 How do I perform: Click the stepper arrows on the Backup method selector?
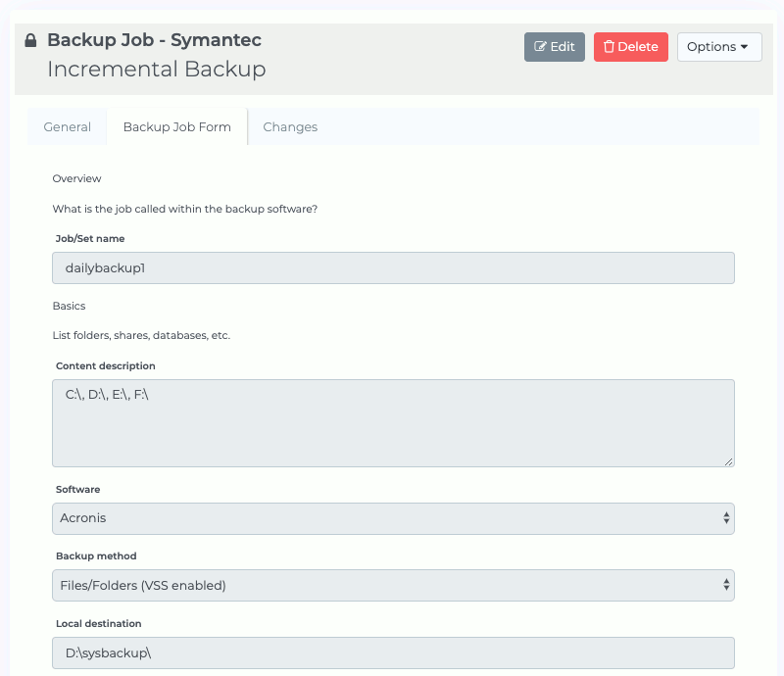point(727,585)
